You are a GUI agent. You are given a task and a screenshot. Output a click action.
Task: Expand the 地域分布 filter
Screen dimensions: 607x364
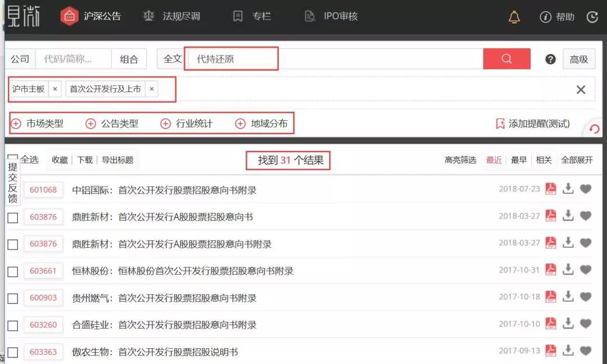tap(261, 124)
